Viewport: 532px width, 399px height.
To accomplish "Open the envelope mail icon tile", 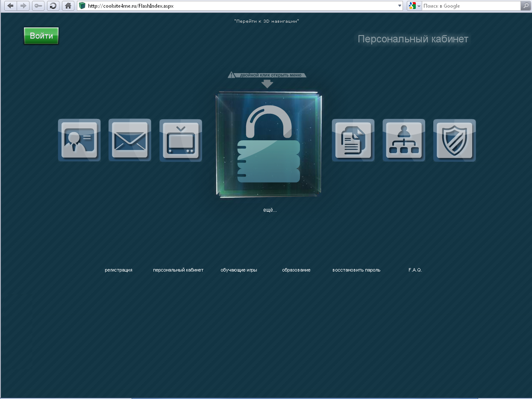I will click(x=130, y=140).
